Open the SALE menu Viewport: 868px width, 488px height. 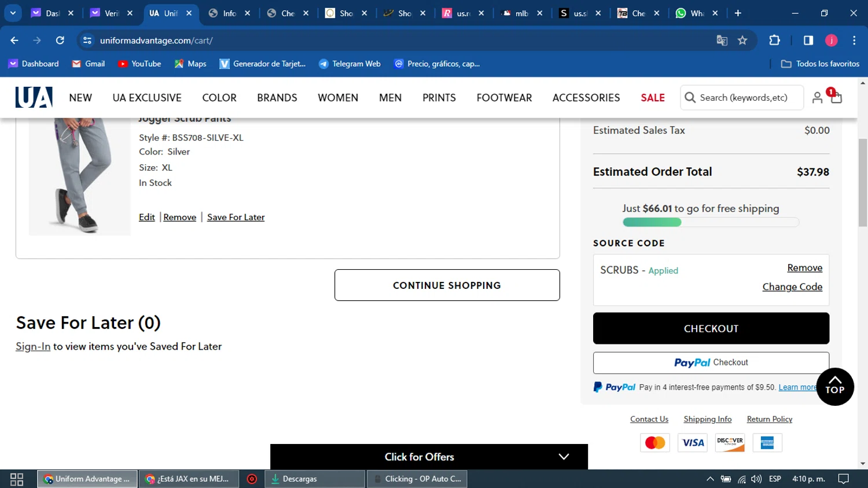[653, 98]
